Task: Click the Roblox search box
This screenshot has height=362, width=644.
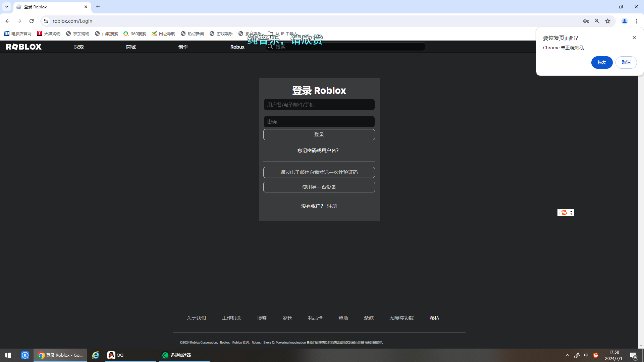Action: coord(345,47)
